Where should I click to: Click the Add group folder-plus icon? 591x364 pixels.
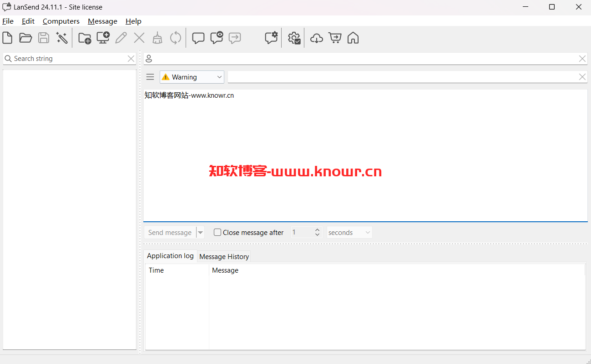point(85,38)
